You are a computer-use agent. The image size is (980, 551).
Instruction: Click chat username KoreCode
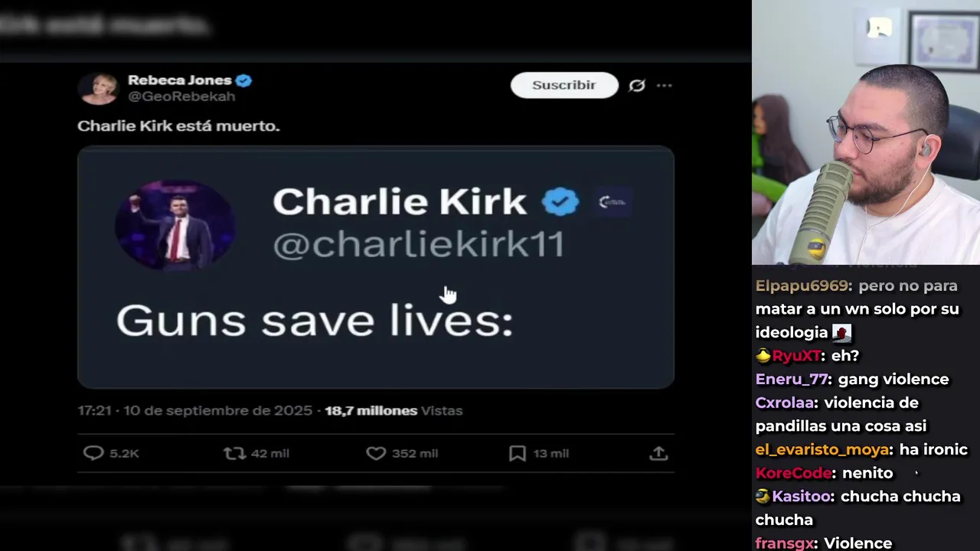793,473
